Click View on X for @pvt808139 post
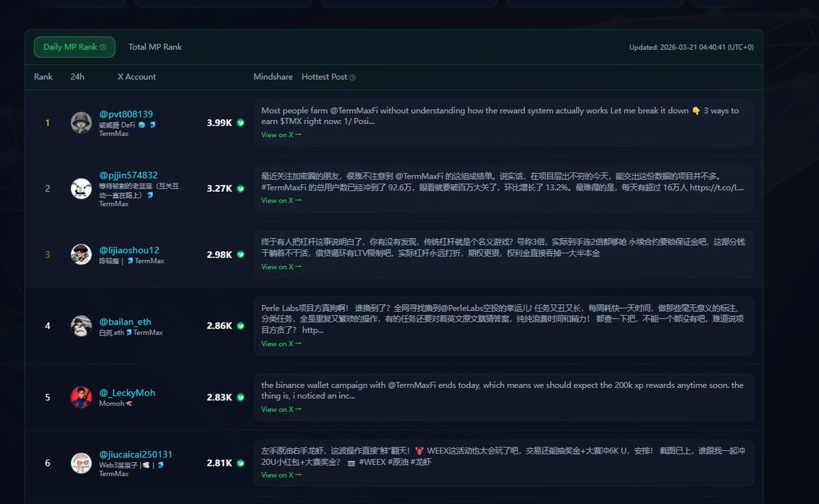This screenshot has width=819, height=504. 281,134
